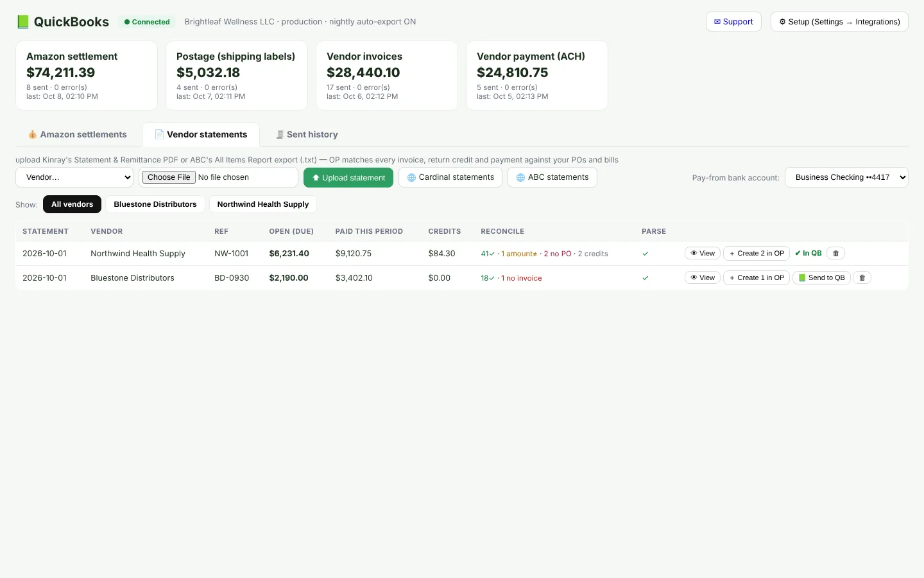Click the In QB status for Northwind

809,253
